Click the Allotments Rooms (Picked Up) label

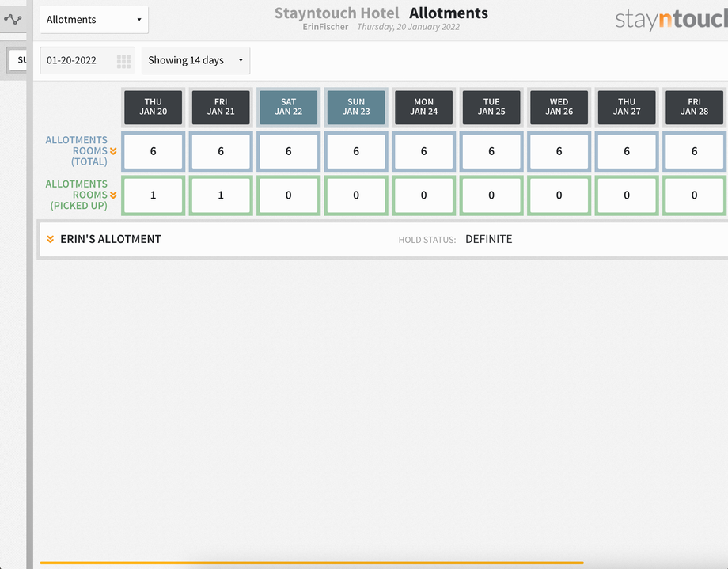point(76,195)
